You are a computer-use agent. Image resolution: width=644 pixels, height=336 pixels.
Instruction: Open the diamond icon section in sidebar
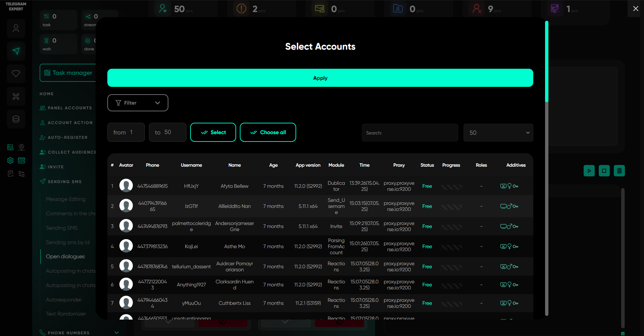[16, 73]
